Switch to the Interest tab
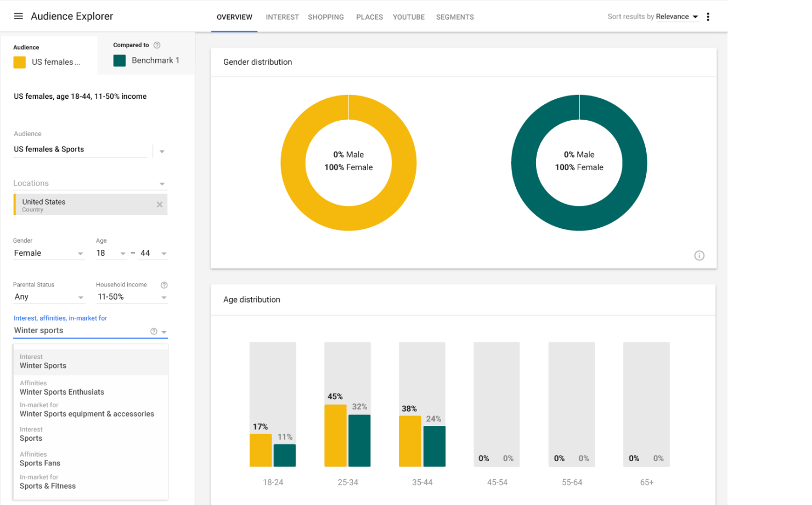812x505 pixels. tap(282, 17)
